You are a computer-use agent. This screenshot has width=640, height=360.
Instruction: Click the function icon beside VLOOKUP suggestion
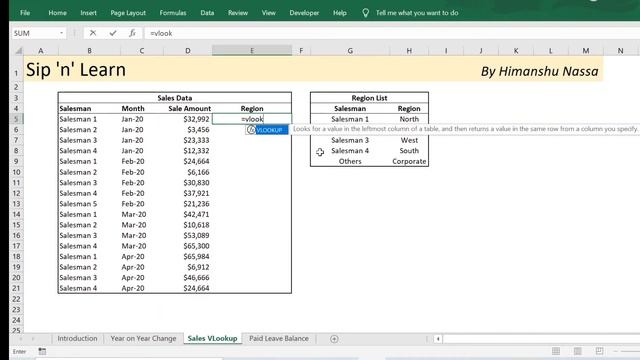point(251,130)
